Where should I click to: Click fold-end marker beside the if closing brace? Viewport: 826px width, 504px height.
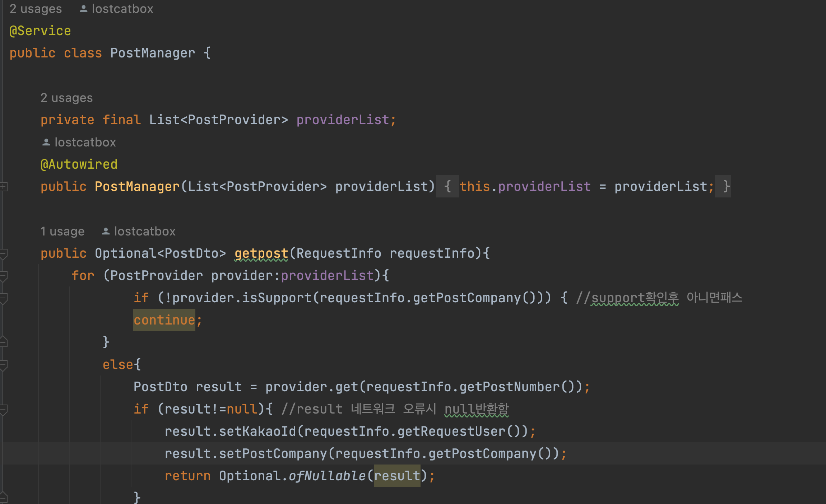click(x=3, y=342)
